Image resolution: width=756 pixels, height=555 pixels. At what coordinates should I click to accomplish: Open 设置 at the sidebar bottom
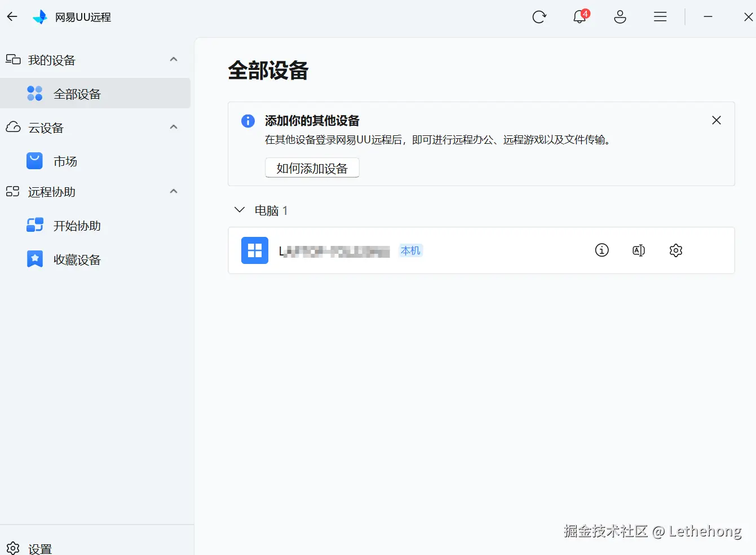pyautogui.click(x=95, y=548)
